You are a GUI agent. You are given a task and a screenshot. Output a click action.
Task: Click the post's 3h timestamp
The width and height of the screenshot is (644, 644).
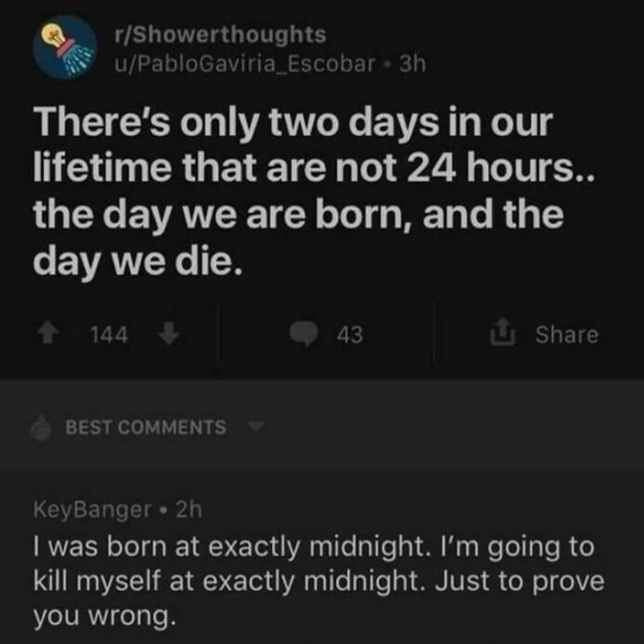point(412,63)
